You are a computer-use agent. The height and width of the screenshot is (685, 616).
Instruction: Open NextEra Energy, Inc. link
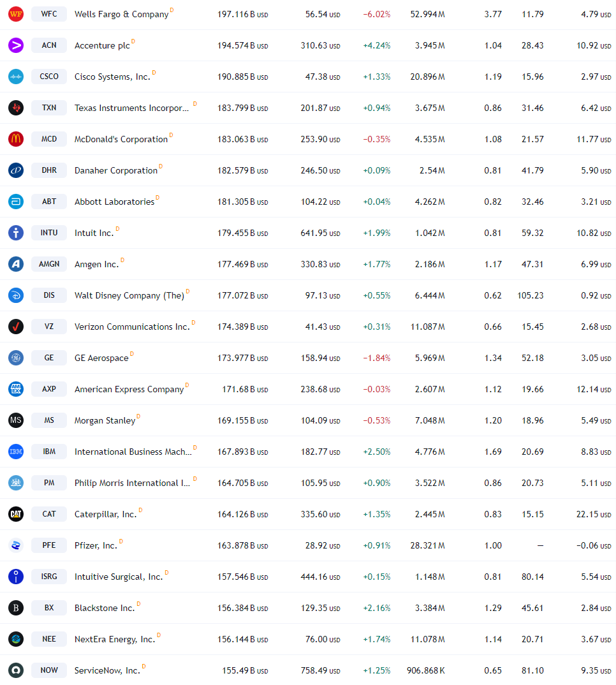pyautogui.click(x=115, y=639)
